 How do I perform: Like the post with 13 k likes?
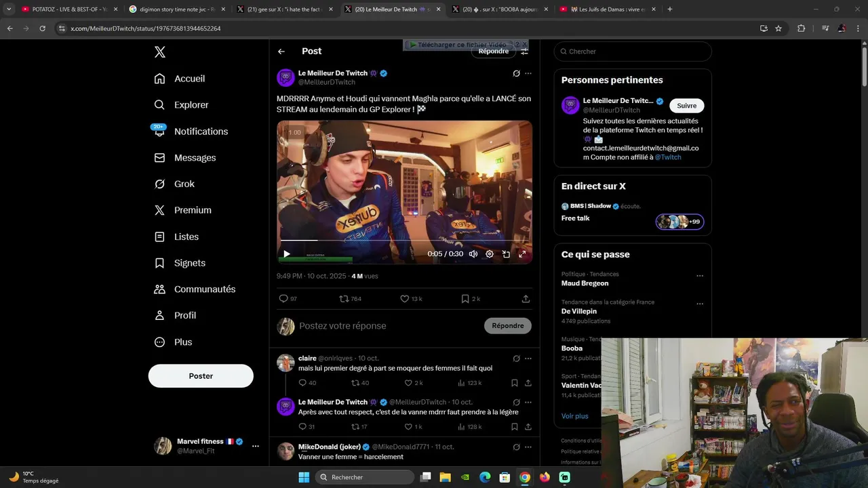click(411, 299)
